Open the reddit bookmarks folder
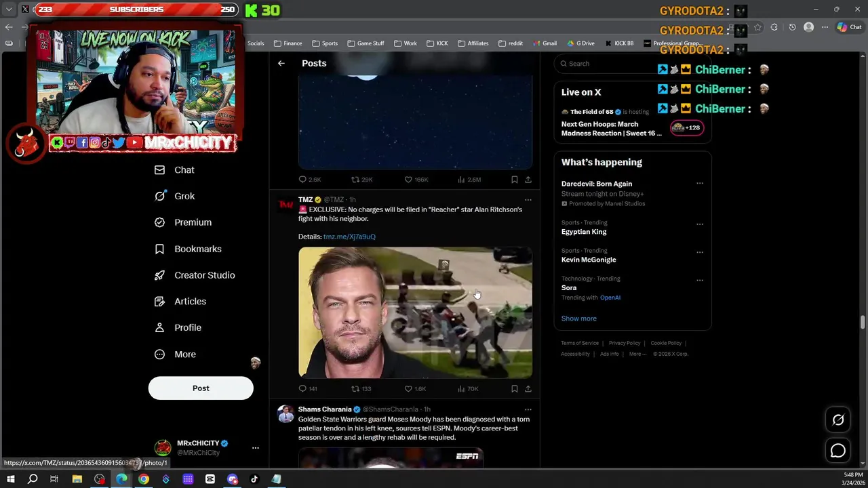 [511, 43]
